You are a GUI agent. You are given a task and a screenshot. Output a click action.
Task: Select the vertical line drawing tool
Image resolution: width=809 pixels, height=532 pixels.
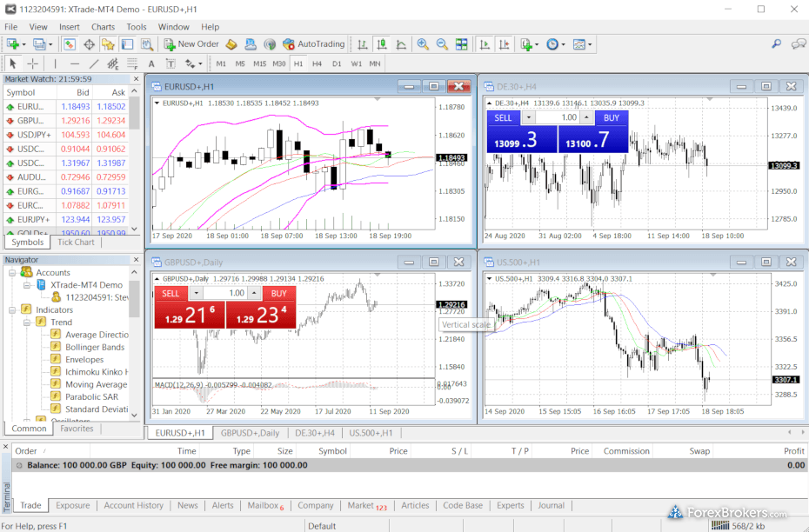55,63
